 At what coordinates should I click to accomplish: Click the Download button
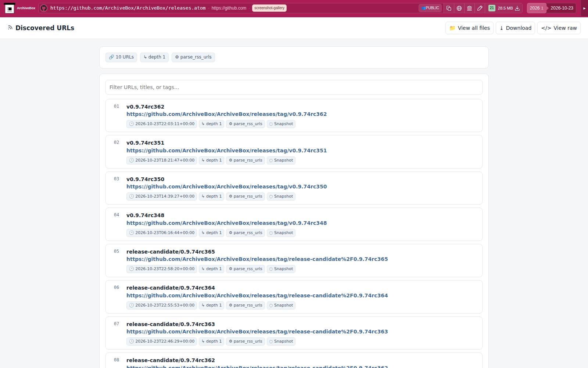[515, 28]
